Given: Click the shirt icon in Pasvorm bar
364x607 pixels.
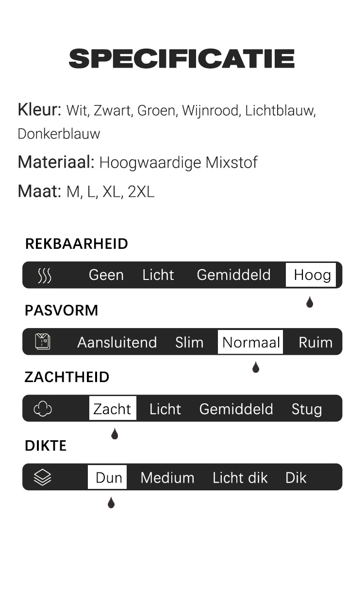Looking at the screenshot, I should click(x=43, y=342).
